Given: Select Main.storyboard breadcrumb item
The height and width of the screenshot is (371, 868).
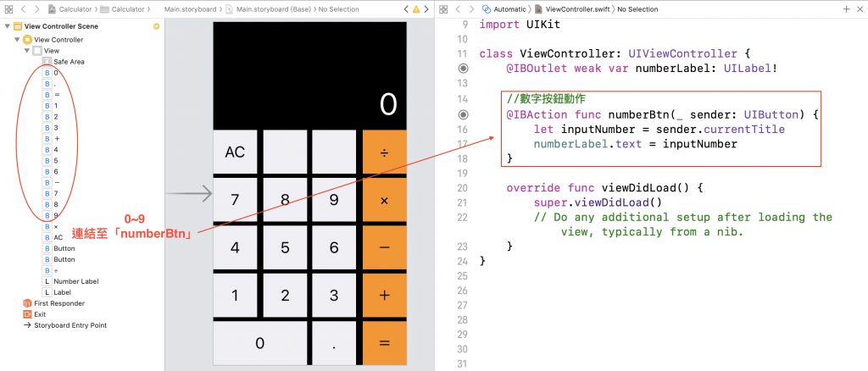Looking at the screenshot, I should pos(188,9).
